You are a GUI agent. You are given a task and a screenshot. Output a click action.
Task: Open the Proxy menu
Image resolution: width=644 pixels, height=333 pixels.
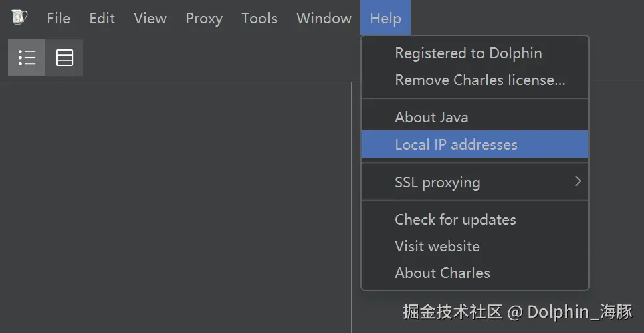[x=204, y=18]
